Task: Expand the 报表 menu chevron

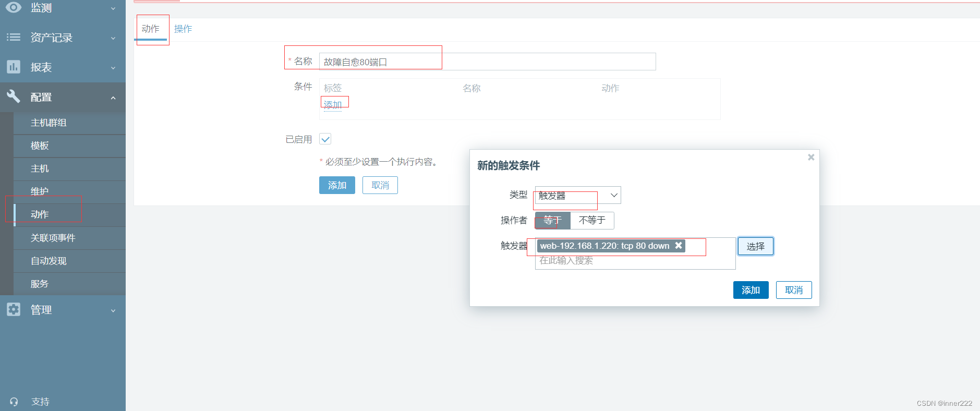Action: [x=113, y=68]
